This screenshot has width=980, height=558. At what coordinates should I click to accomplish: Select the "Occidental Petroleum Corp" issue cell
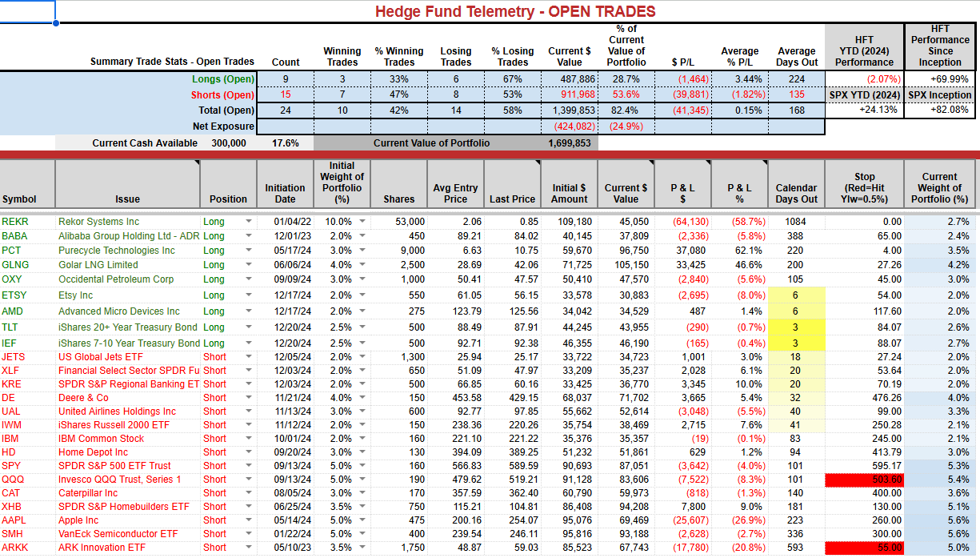pyautogui.click(x=128, y=279)
